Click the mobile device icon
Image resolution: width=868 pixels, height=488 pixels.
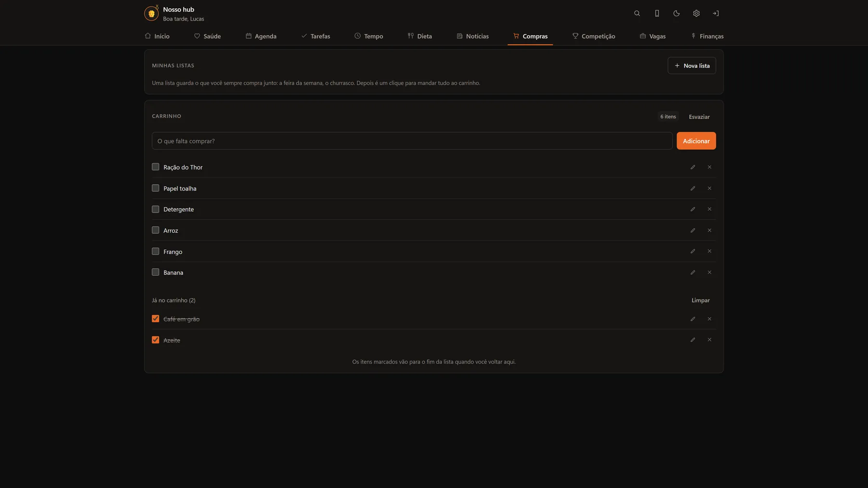click(x=657, y=14)
